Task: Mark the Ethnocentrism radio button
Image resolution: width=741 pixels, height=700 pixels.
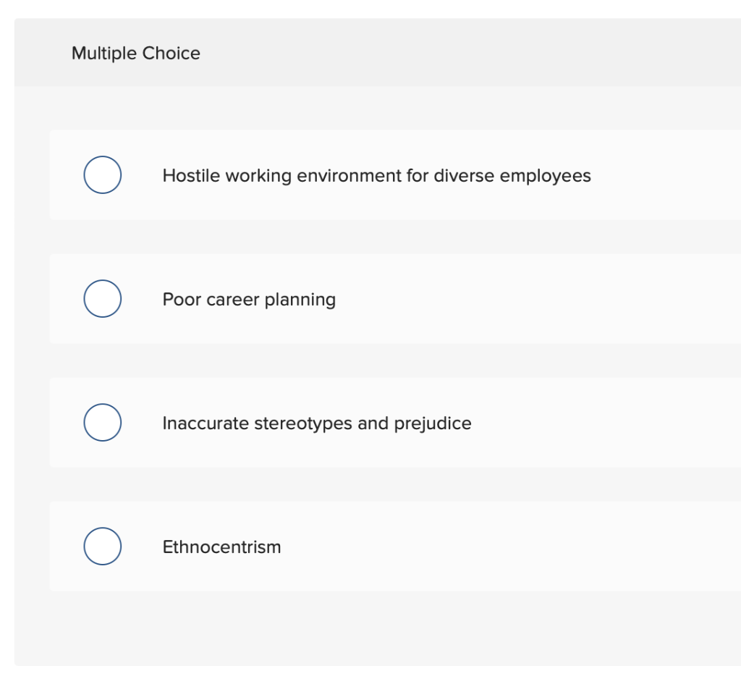Action: [x=102, y=547]
